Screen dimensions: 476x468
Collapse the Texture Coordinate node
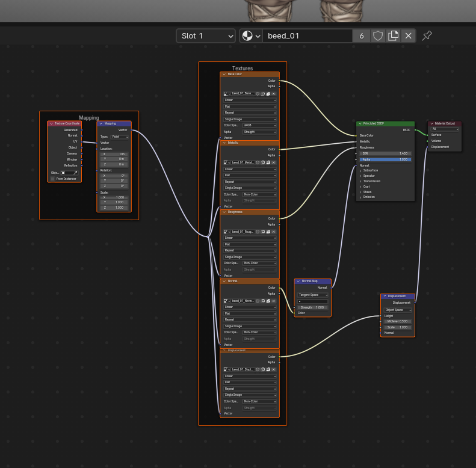(x=52, y=123)
